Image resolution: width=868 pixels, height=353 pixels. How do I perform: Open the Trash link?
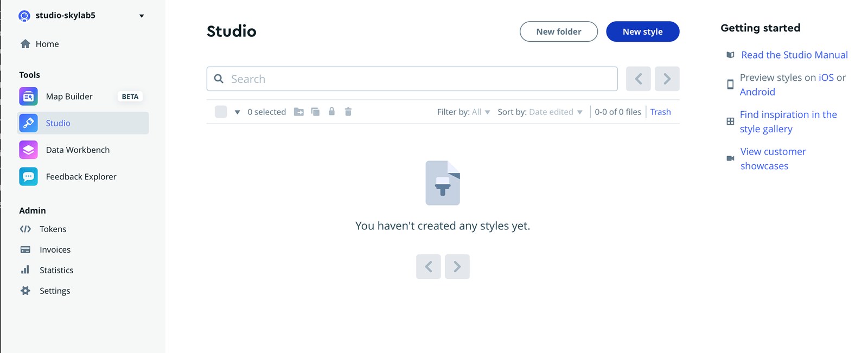(661, 112)
